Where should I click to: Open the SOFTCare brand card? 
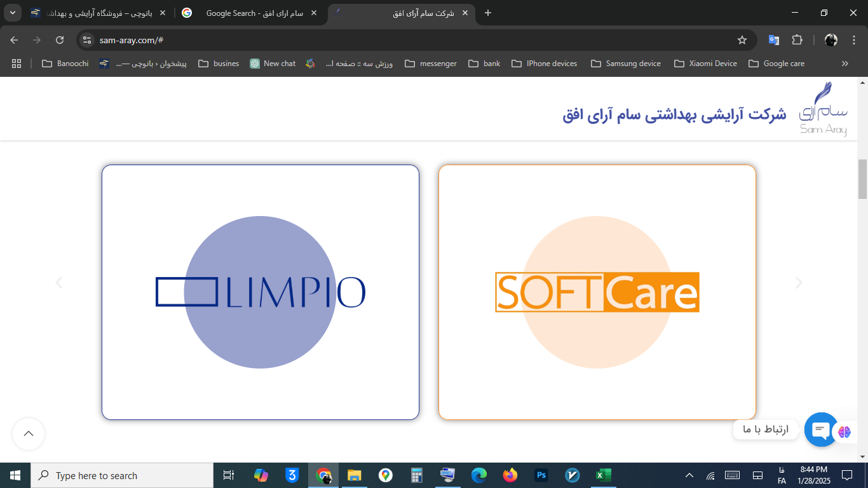(x=597, y=292)
